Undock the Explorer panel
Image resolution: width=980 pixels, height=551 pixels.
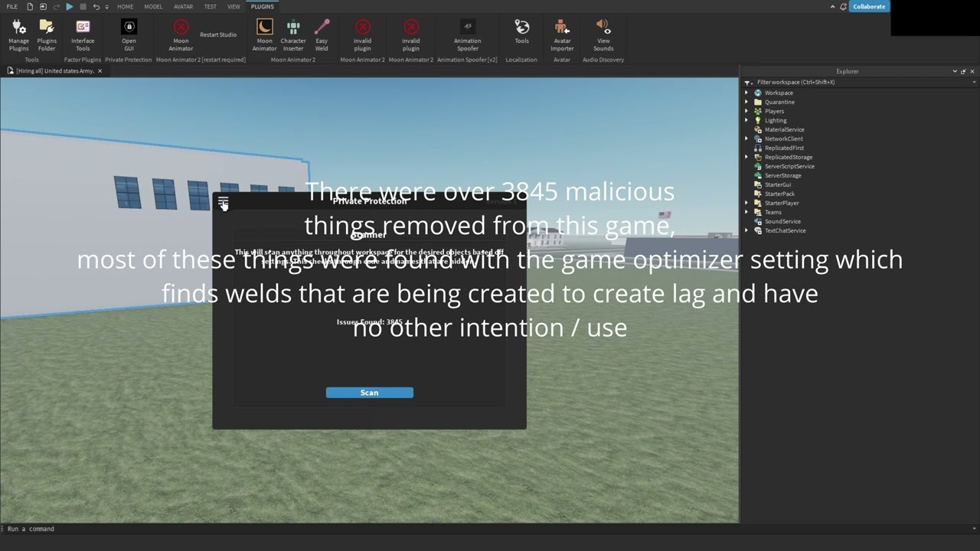tap(963, 71)
